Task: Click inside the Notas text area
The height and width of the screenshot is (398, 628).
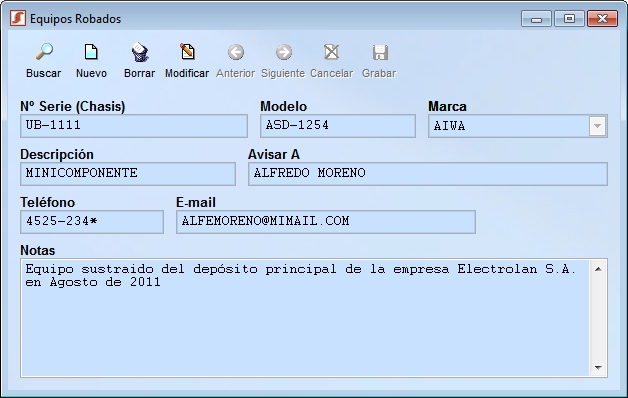Action: (304, 318)
